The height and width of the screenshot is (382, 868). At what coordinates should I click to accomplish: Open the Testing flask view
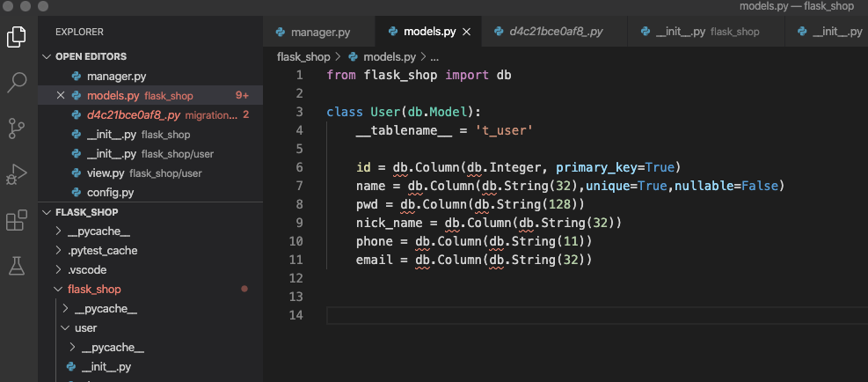point(16,266)
